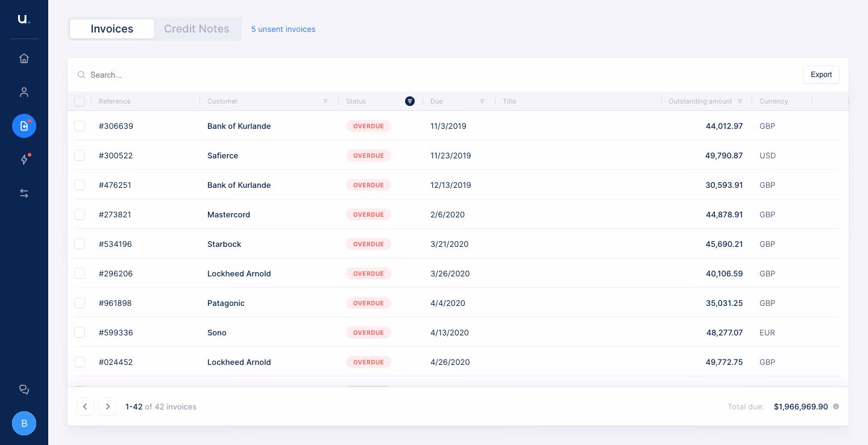Viewport: 868px width, 445px height.
Task: Check the box for invoice #300522
Action: [x=80, y=155]
